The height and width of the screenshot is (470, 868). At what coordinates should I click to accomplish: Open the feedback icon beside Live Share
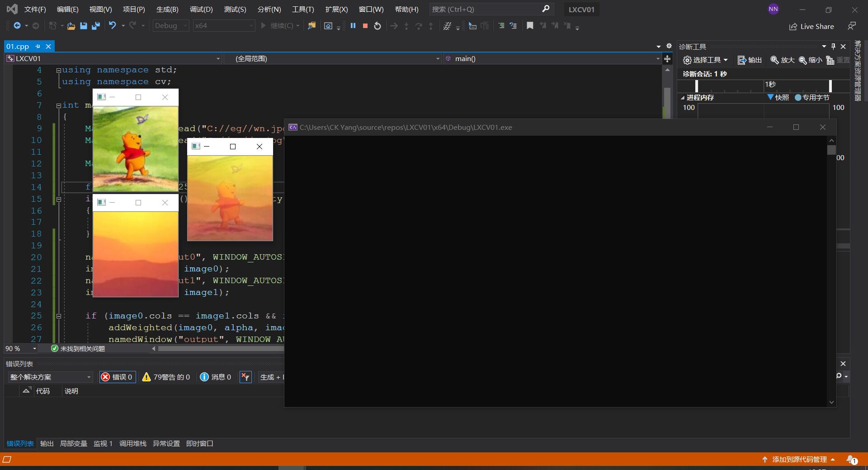tap(852, 26)
